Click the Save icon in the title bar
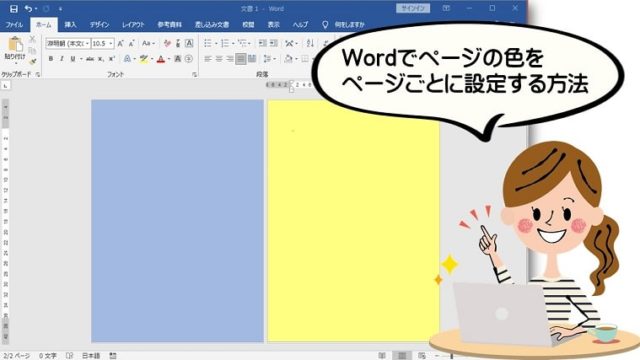Viewport: 640px width, 360px height. point(13,9)
